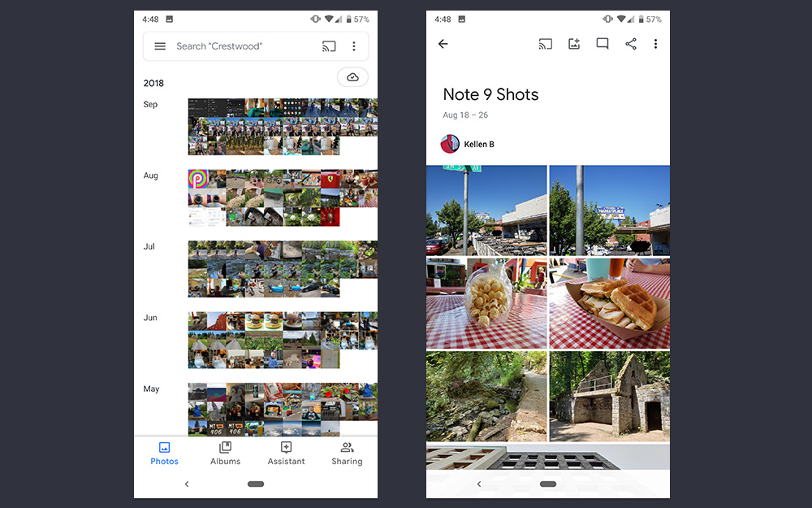The height and width of the screenshot is (508, 812).
Task: Tap the Note 9 Shots album title
Action: [x=490, y=94]
